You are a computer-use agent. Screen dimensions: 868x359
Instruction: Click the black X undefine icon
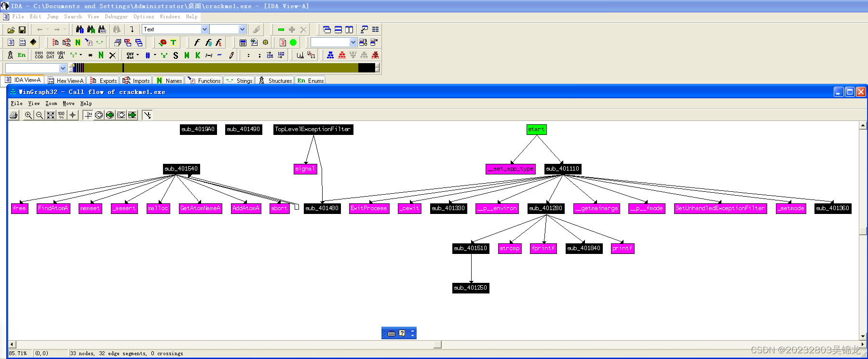(x=112, y=55)
